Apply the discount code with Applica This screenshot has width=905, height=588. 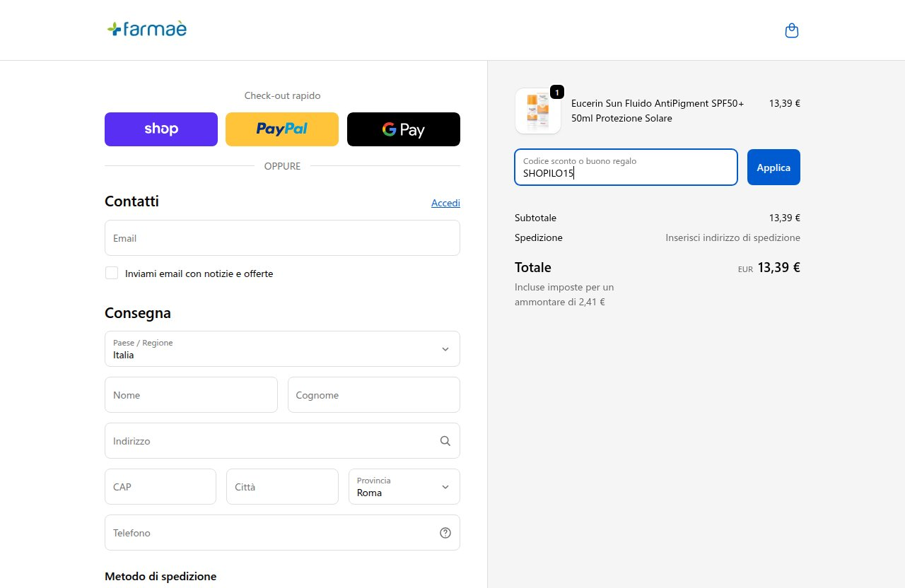coord(773,167)
